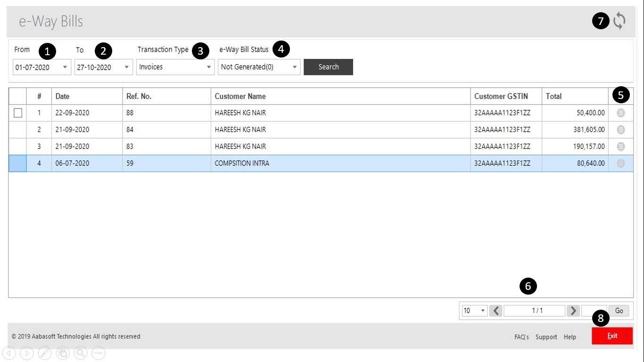Click the refresh sync icon
The height and width of the screenshot is (362, 644).
[619, 21]
